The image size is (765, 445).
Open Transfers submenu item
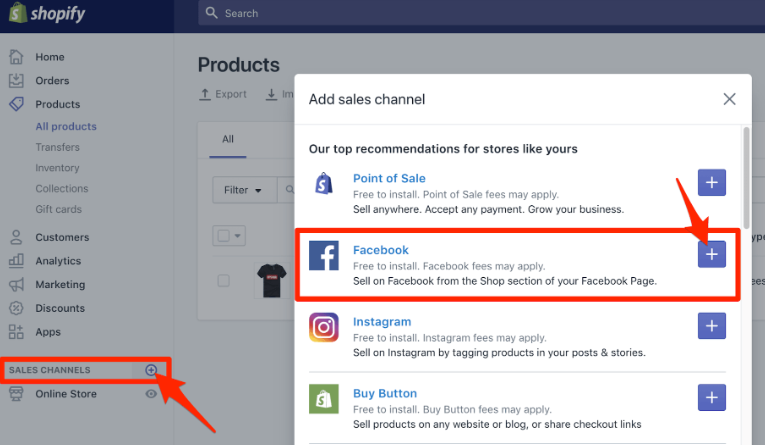pyautogui.click(x=58, y=147)
